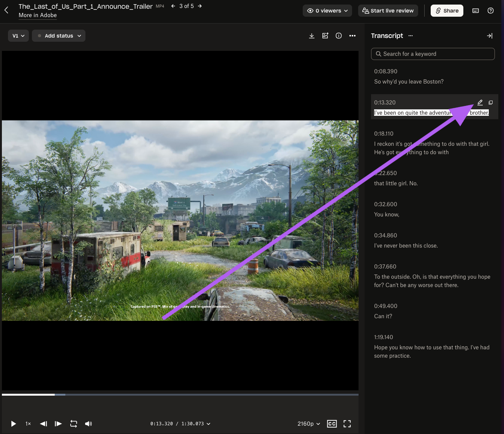Select 'To the outside. Oh, is that' line
The width and height of the screenshot is (504, 434).
(432, 281)
